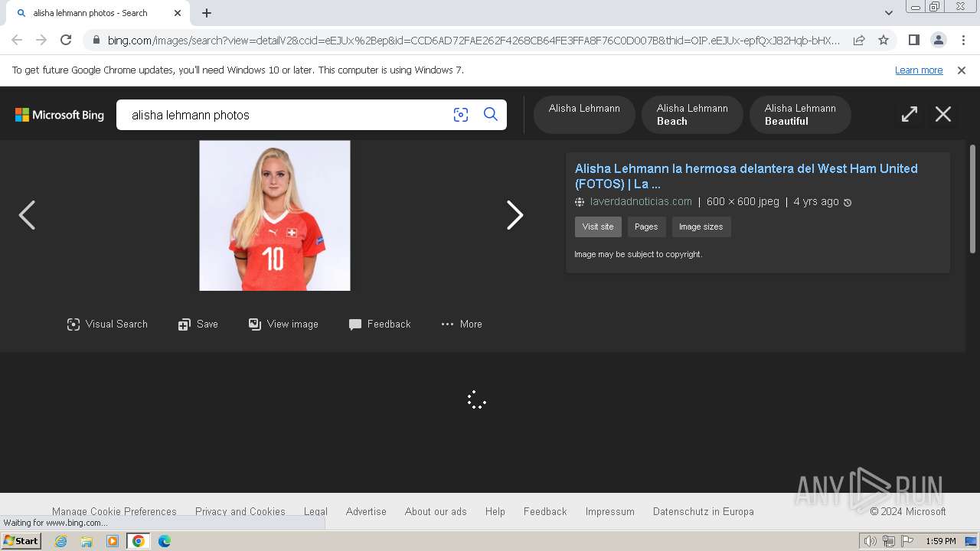Open the Alisha Lehmann West Ham title link

[x=746, y=176]
